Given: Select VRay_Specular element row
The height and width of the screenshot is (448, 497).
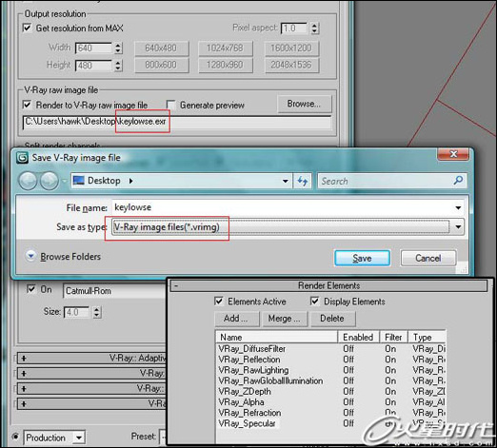Looking at the screenshot, I should pyautogui.click(x=331, y=423).
